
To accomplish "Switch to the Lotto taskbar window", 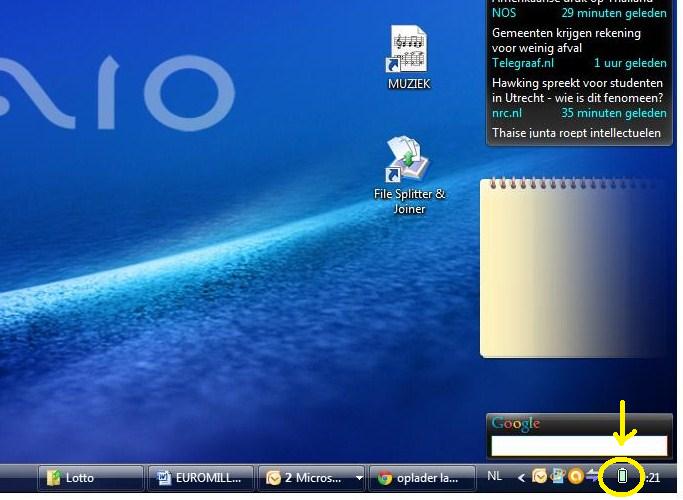I will click(91, 478).
